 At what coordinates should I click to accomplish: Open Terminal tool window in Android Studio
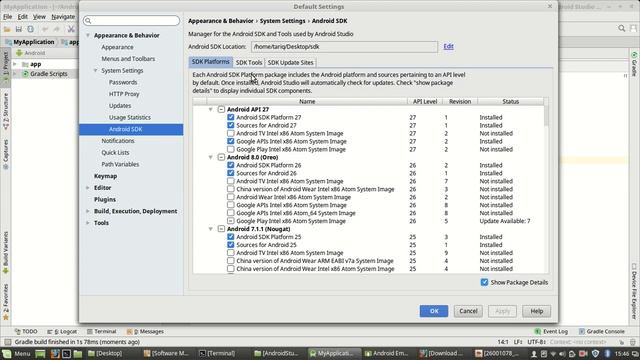101,331
